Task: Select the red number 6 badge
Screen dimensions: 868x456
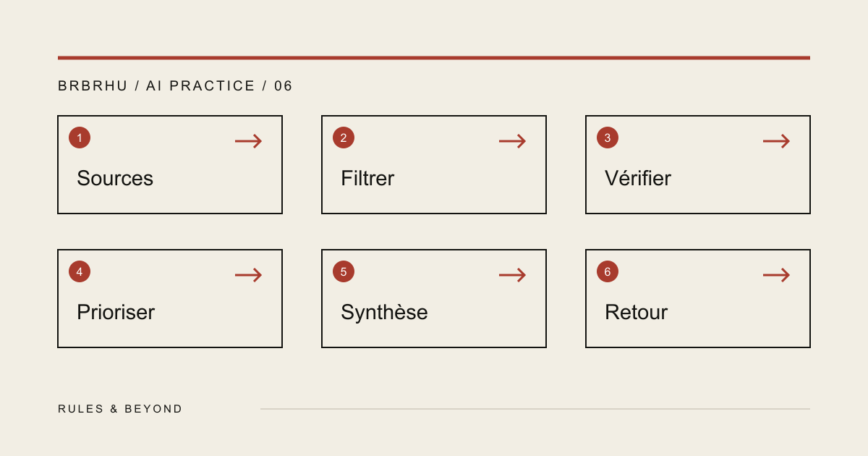Action: point(608,271)
